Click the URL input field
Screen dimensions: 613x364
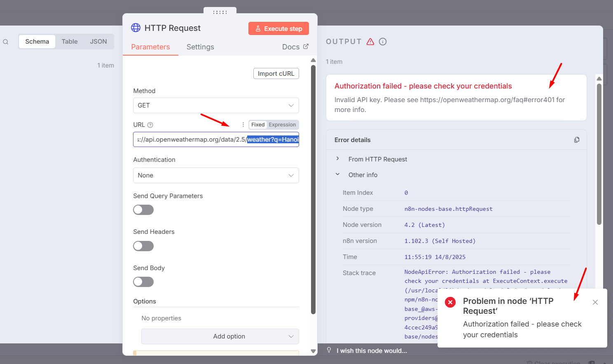pyautogui.click(x=216, y=140)
